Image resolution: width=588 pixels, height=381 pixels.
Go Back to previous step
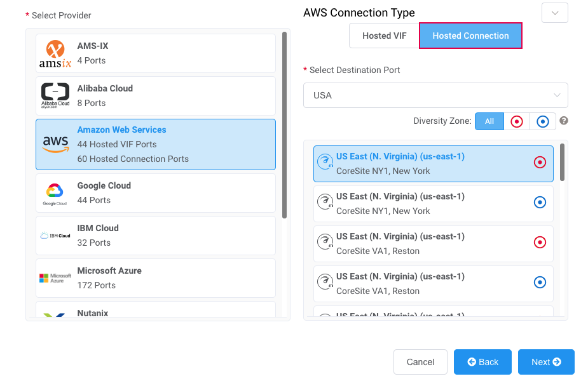coord(482,362)
